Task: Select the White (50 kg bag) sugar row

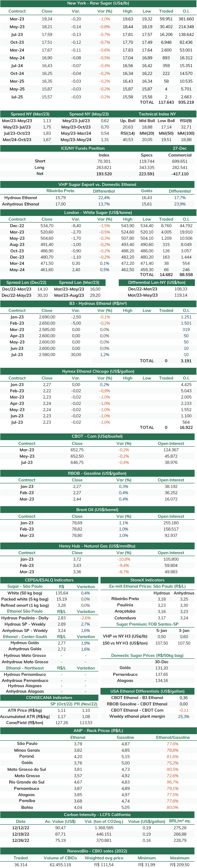Action: click(49, 593)
